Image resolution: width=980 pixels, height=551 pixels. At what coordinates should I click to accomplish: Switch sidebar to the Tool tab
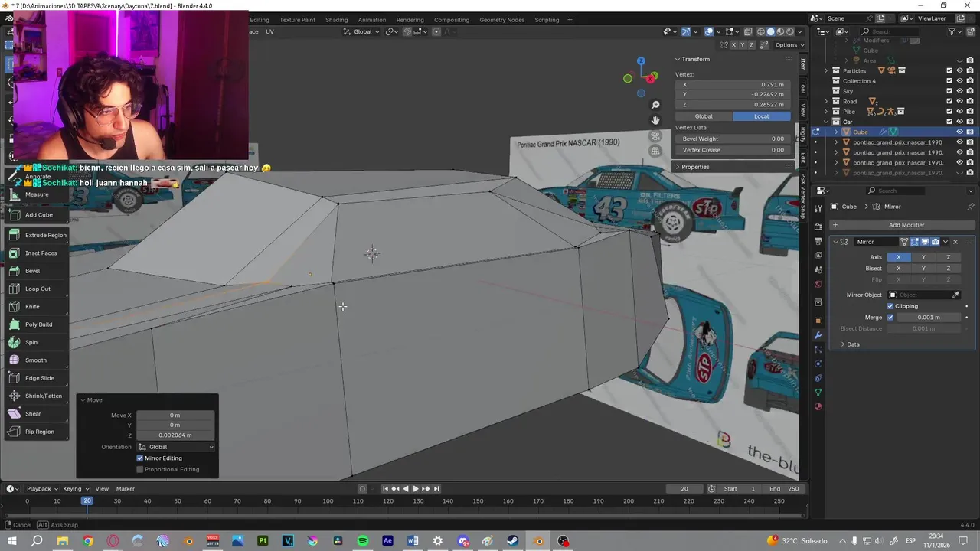[x=802, y=88]
